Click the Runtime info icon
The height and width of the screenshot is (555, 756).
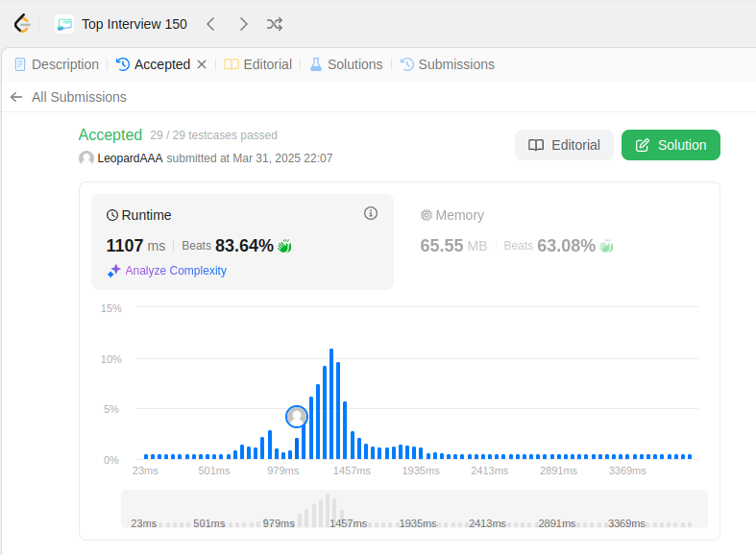point(370,213)
